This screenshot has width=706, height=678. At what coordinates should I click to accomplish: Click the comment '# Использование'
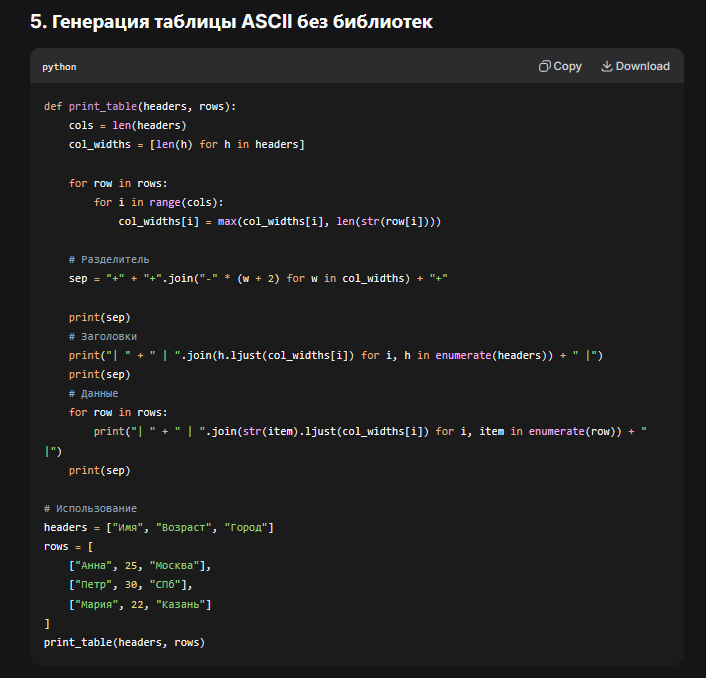[x=90, y=509]
